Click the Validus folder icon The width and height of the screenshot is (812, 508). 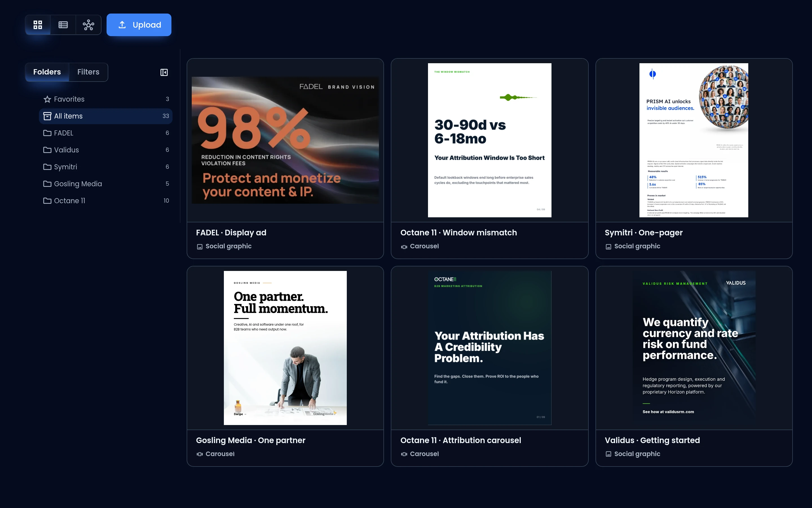[x=47, y=150]
